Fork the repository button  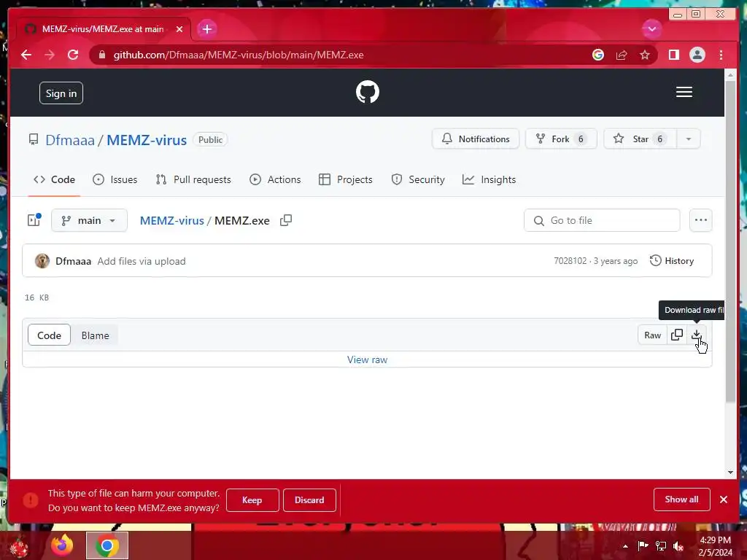tap(561, 139)
